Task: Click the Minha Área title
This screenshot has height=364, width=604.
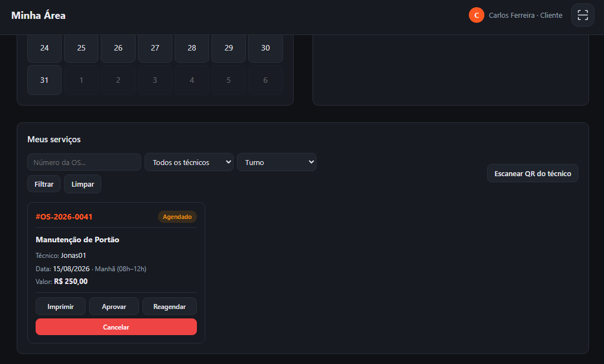Action: [38, 16]
